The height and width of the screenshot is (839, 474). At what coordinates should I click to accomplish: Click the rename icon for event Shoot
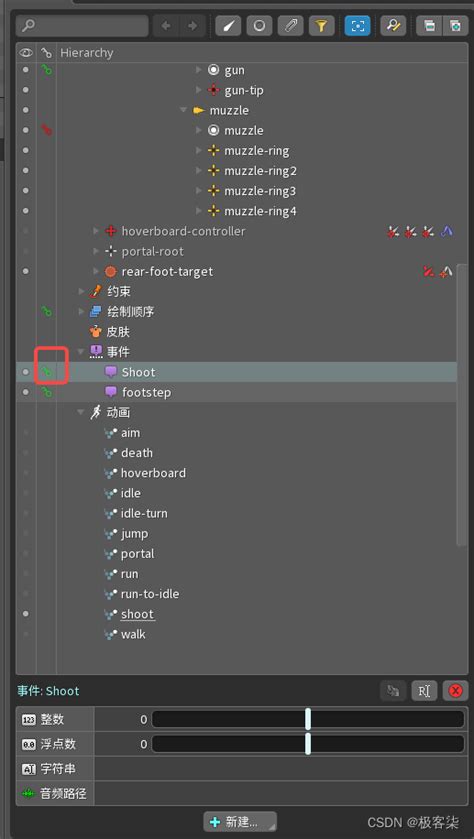pyautogui.click(x=424, y=691)
